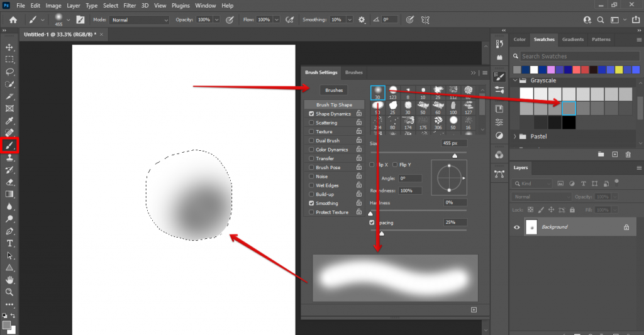Enable the Scattering checkbox

pos(311,123)
